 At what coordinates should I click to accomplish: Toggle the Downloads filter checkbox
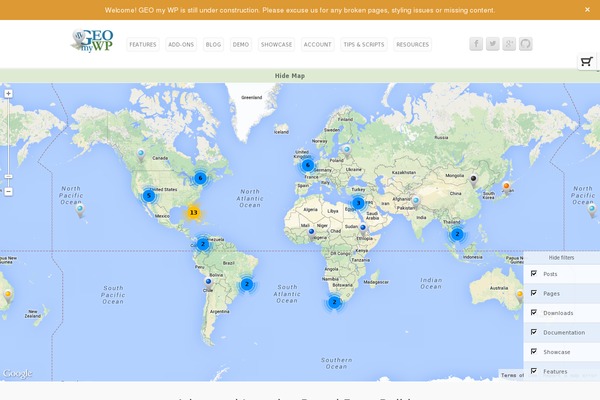click(534, 313)
